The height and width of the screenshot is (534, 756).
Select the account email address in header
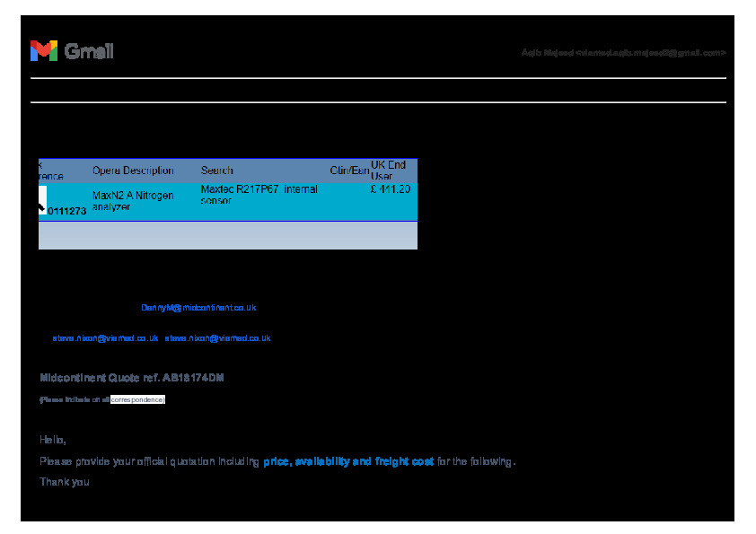[623, 53]
